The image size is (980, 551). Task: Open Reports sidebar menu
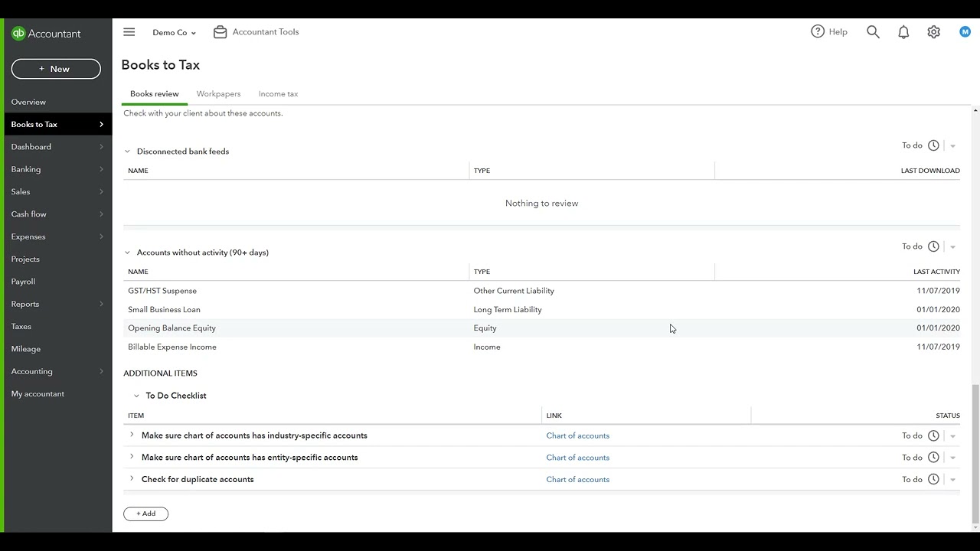(x=57, y=304)
